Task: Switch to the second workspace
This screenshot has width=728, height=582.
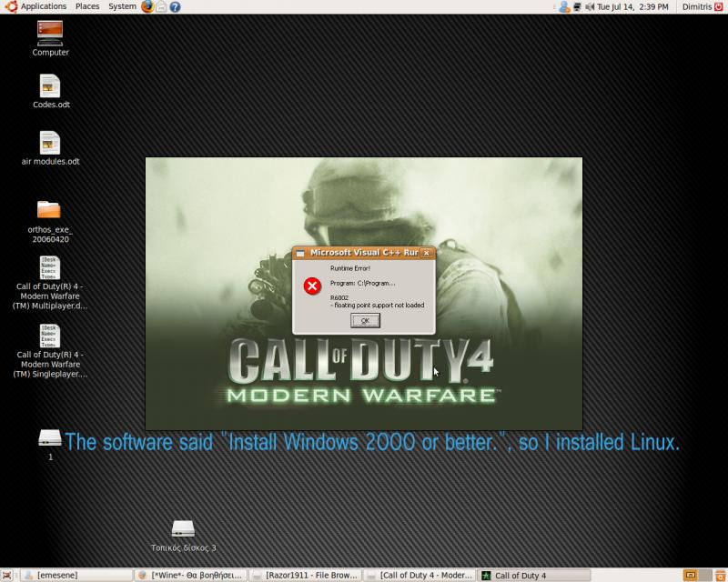Action: coord(704,576)
